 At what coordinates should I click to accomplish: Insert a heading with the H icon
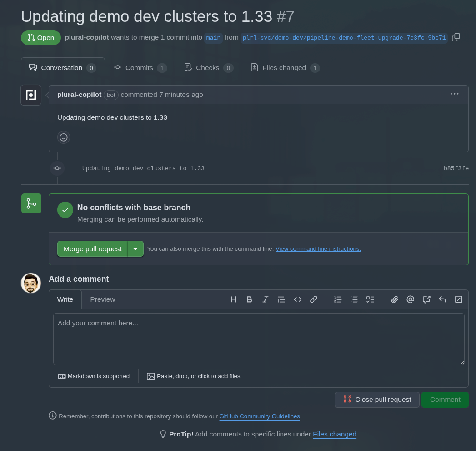pos(233,299)
